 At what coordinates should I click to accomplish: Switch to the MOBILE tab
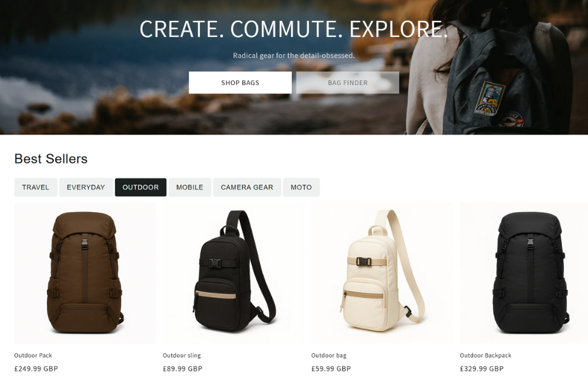coord(190,187)
